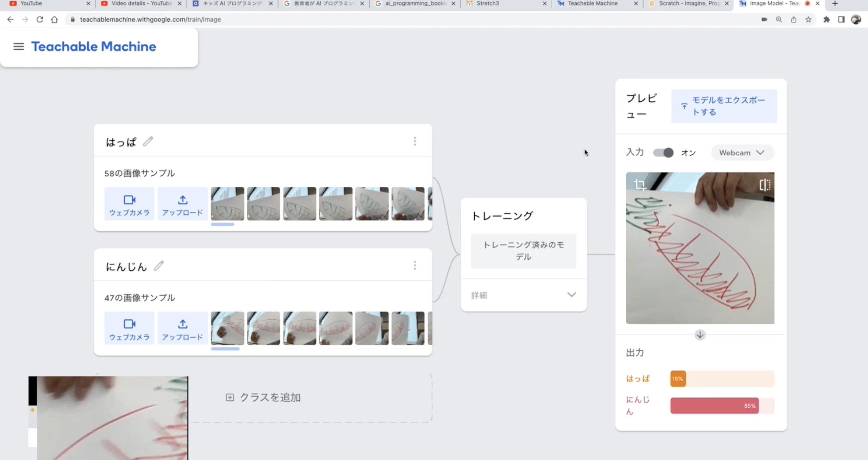Expand the 詳細 advanced training section
The width and height of the screenshot is (868, 460).
point(523,295)
